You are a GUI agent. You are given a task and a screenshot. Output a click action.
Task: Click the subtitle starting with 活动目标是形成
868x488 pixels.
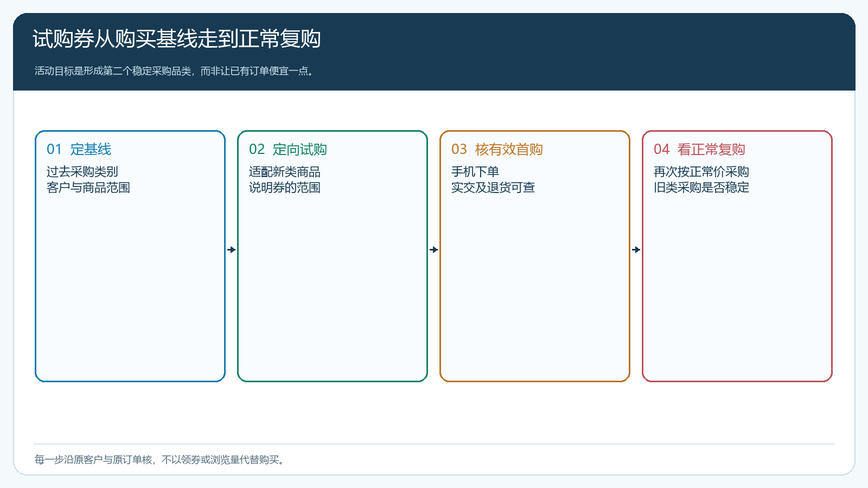tap(175, 71)
